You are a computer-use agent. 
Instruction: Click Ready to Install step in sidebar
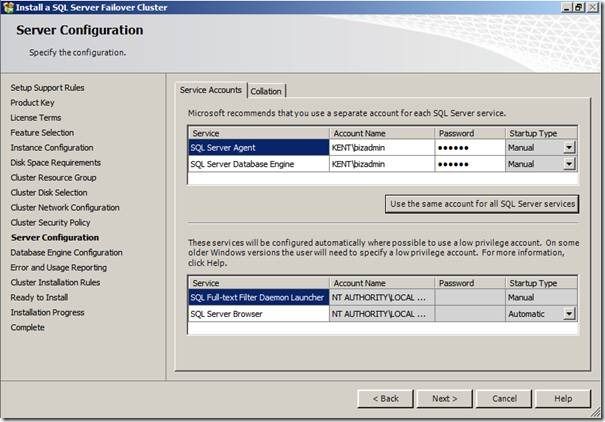coord(39,297)
